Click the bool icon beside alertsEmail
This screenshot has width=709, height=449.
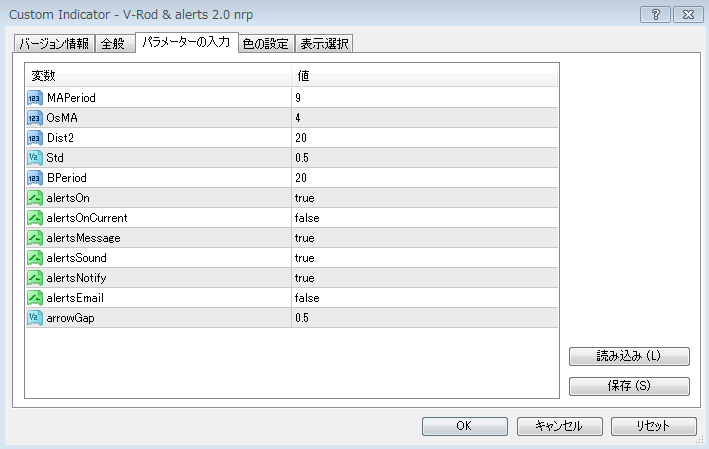pyautogui.click(x=35, y=298)
